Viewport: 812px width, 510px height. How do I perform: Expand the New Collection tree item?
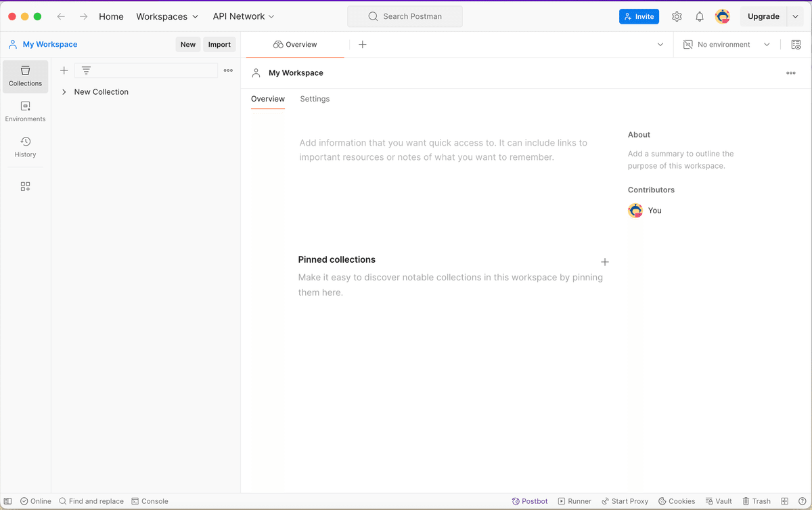tap(64, 91)
